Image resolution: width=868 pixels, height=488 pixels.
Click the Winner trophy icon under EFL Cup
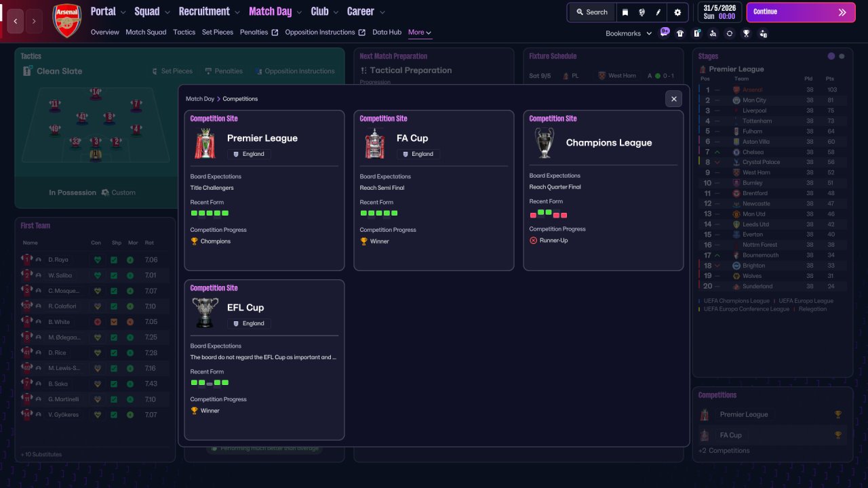point(195,411)
